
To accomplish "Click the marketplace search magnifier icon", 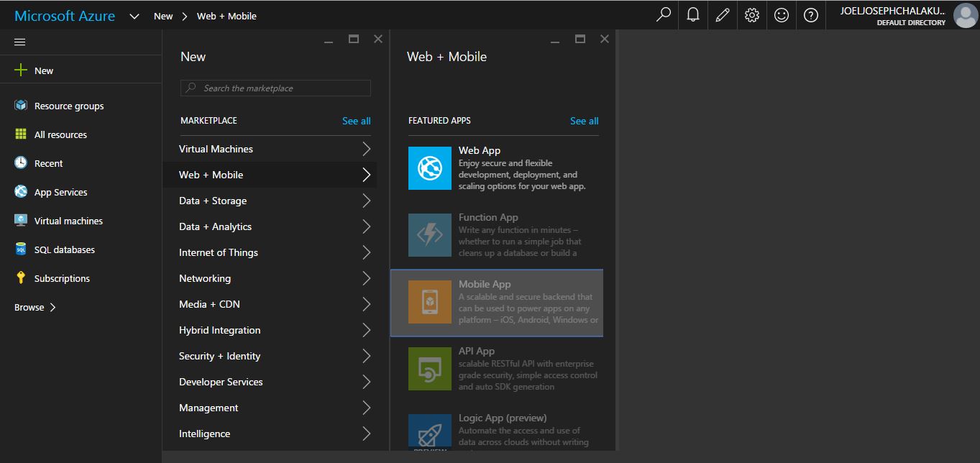I will 191,88.
